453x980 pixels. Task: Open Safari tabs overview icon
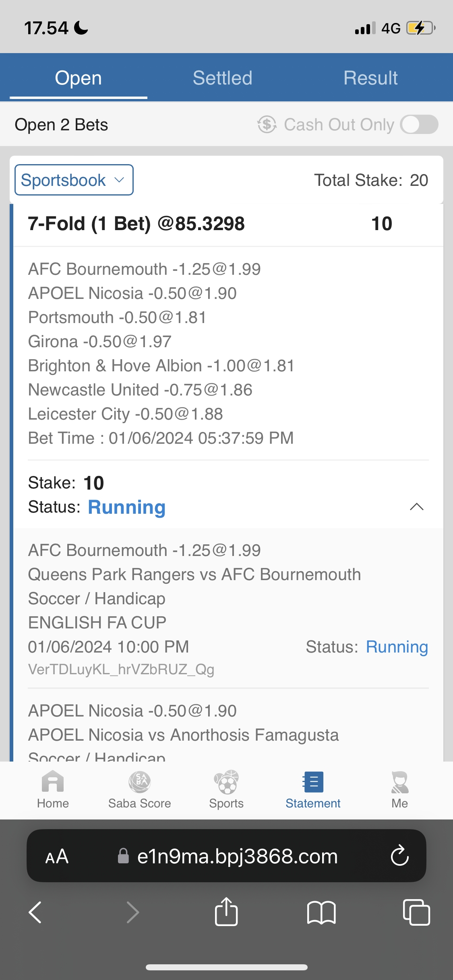416,912
